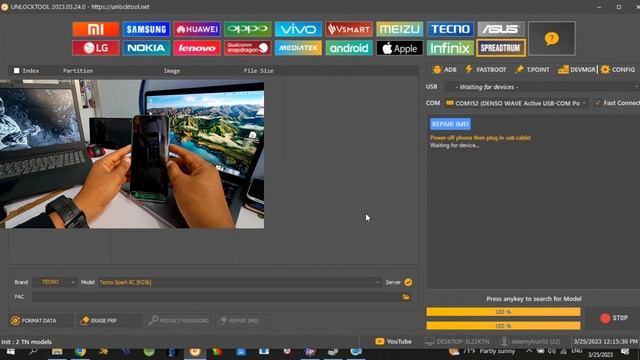Click the File Size column header
640x360 pixels.
coord(258,71)
